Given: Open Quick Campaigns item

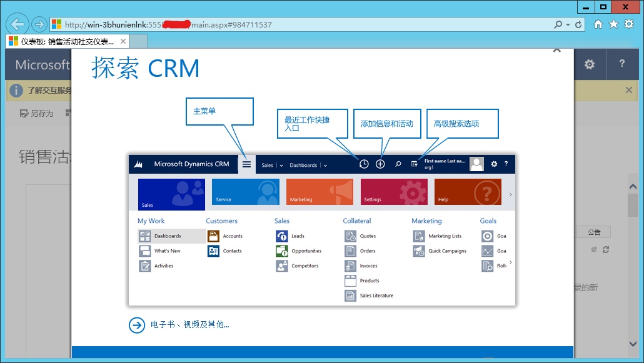Looking at the screenshot, I should coord(440,251).
